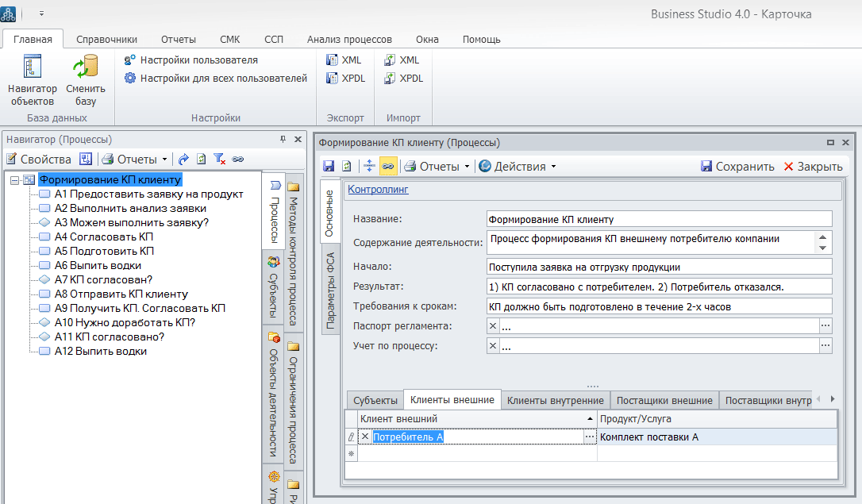
Task: Clear Паспорт регламента field with X button
Action: [x=493, y=325]
